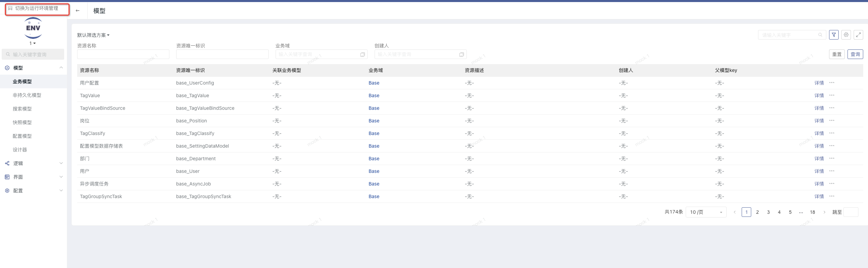Click the ENV logo
This screenshot has width=868, height=268.
click(x=33, y=28)
